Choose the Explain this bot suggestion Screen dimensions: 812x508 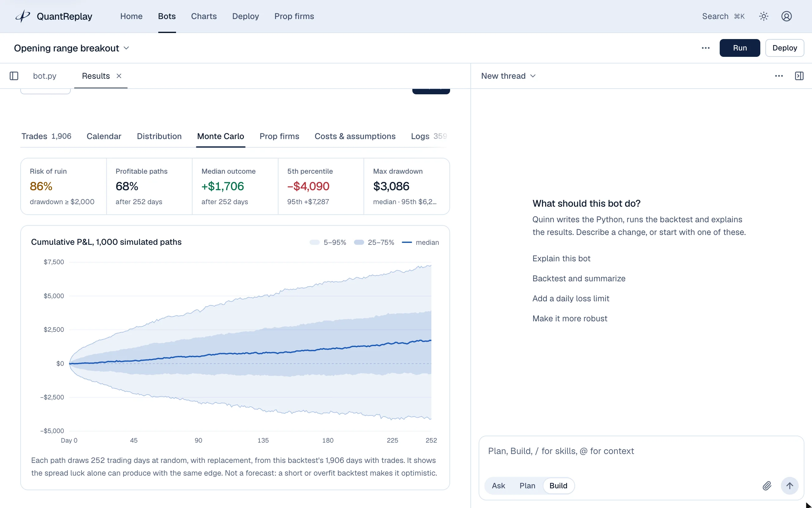[561, 258]
